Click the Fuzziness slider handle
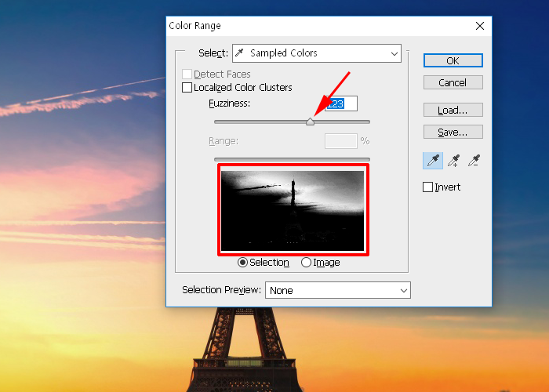549x392 pixels. pyautogui.click(x=310, y=122)
